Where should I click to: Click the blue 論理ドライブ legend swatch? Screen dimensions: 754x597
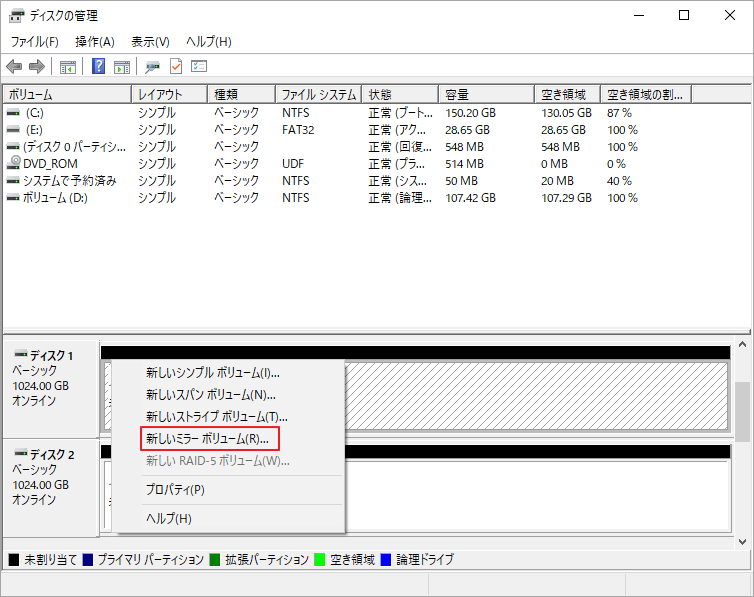tap(386, 560)
